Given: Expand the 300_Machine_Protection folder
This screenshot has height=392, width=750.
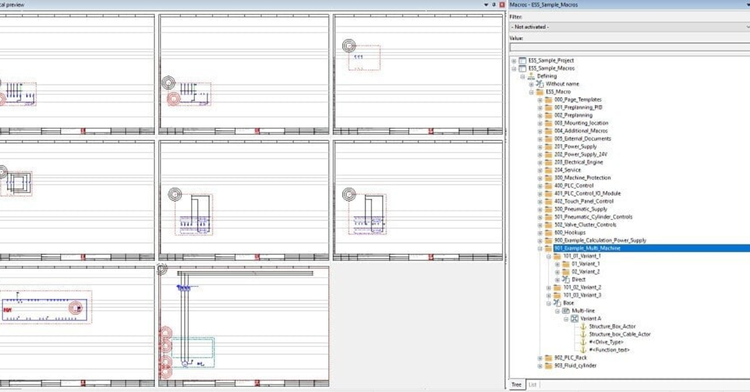Looking at the screenshot, I should 540,178.
